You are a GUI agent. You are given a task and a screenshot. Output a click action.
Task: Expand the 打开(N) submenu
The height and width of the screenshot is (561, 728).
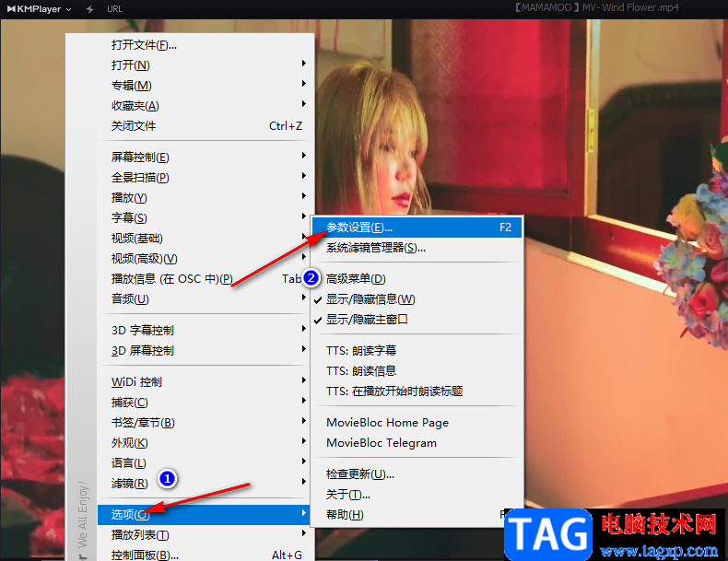(205, 65)
